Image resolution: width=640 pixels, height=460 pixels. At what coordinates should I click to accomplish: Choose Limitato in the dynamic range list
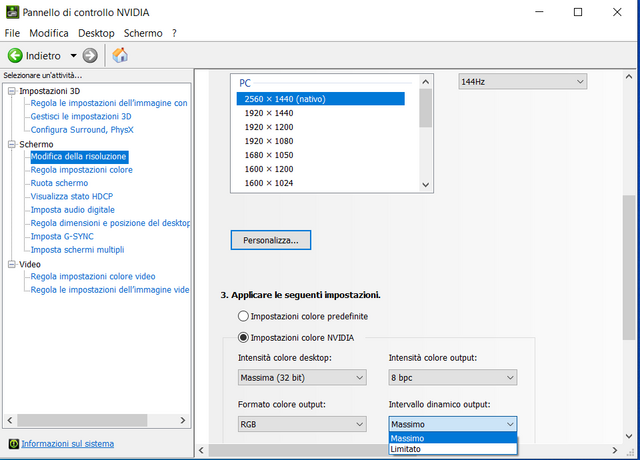453,449
